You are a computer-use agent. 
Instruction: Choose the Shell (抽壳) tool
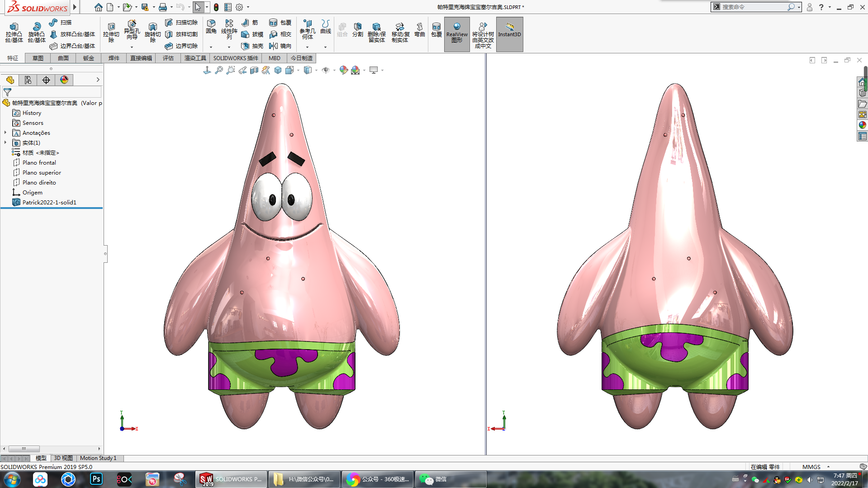point(252,46)
